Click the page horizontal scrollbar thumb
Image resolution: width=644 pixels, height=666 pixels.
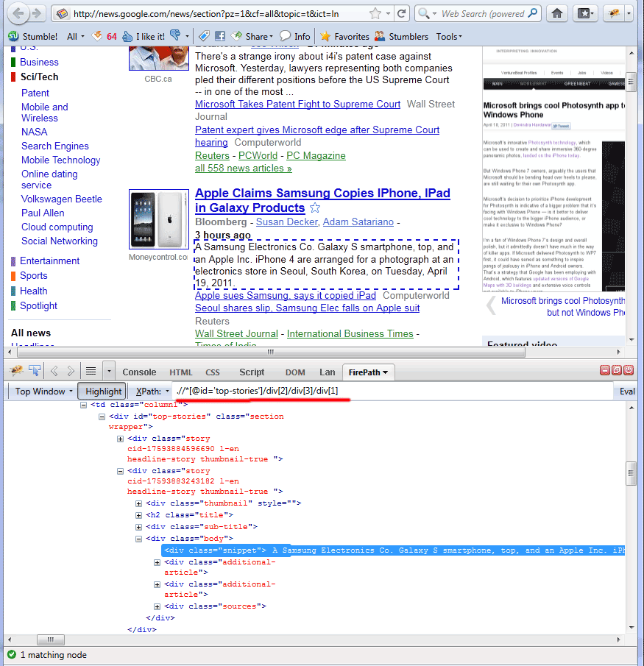coord(271,352)
